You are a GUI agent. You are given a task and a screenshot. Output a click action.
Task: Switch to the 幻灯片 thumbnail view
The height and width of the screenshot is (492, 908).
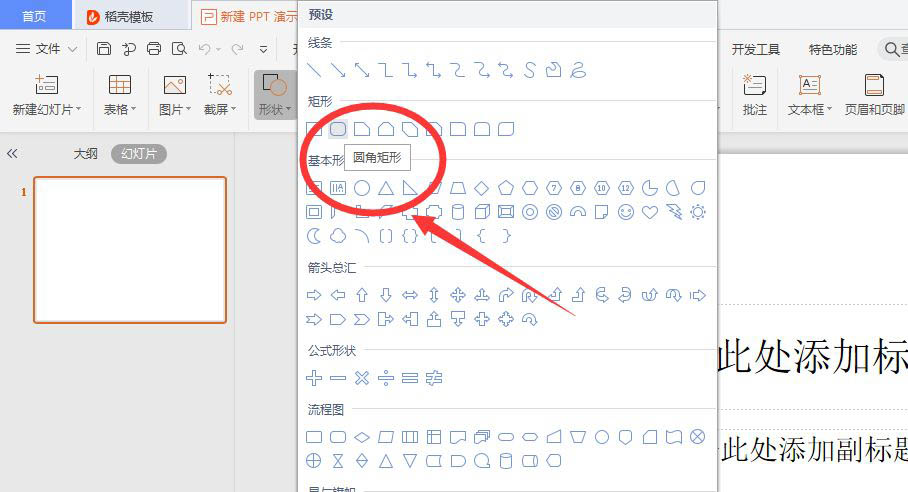point(139,154)
